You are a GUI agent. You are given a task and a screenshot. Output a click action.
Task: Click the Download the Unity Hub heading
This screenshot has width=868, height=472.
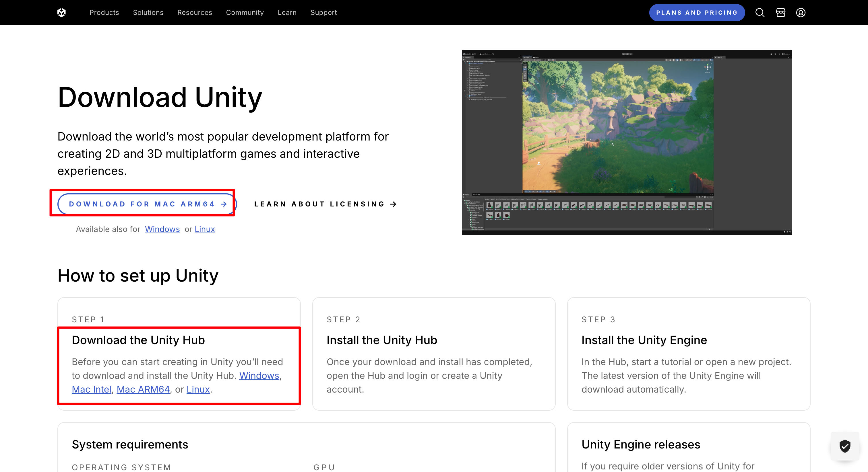(x=138, y=340)
